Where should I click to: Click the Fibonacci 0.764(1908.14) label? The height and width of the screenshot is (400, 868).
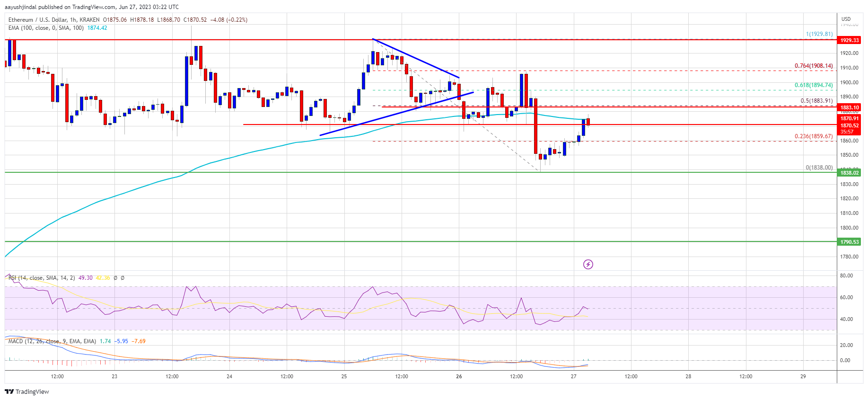(x=814, y=66)
